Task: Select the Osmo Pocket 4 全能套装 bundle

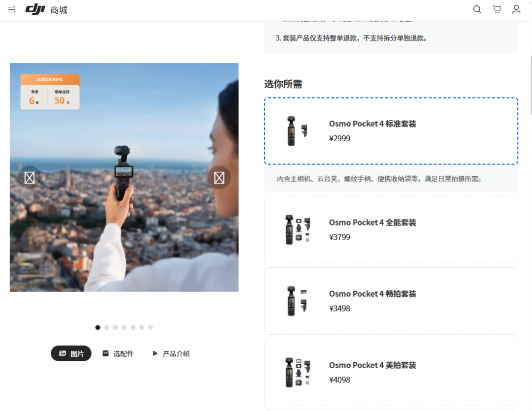Action: pos(391,229)
